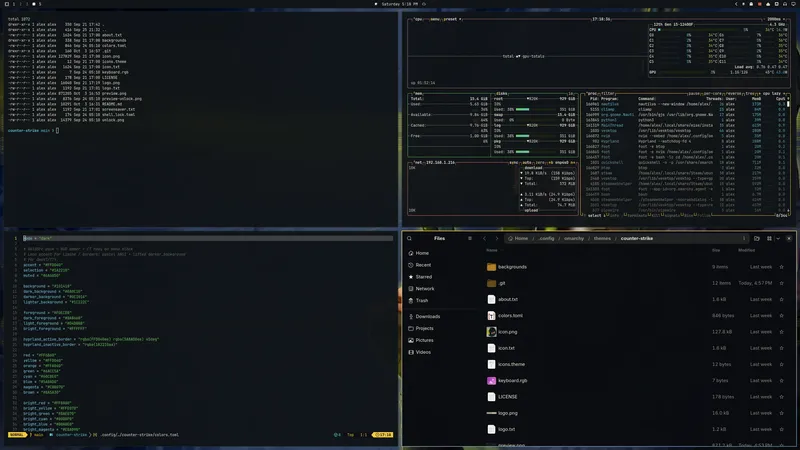Expand the view options dropdown arrow
The width and height of the screenshot is (800, 450).
(778, 238)
